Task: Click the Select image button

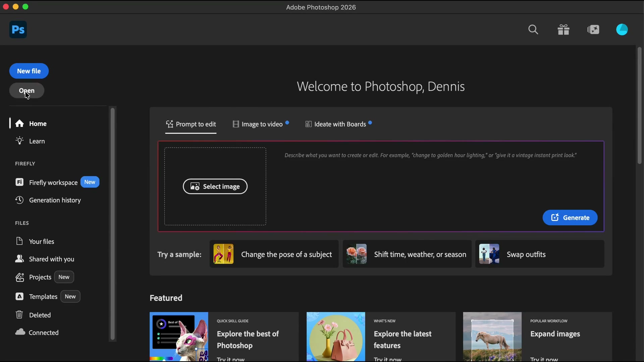Action: tap(215, 186)
